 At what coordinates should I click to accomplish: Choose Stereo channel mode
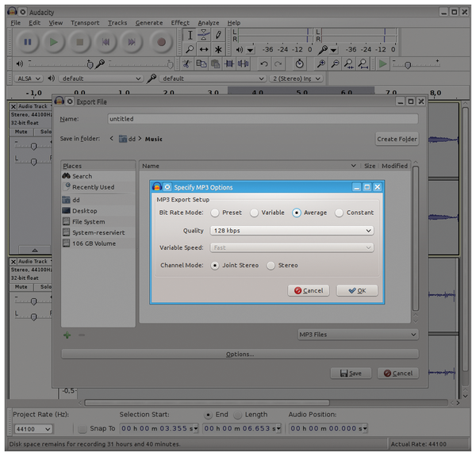pyautogui.click(x=271, y=266)
